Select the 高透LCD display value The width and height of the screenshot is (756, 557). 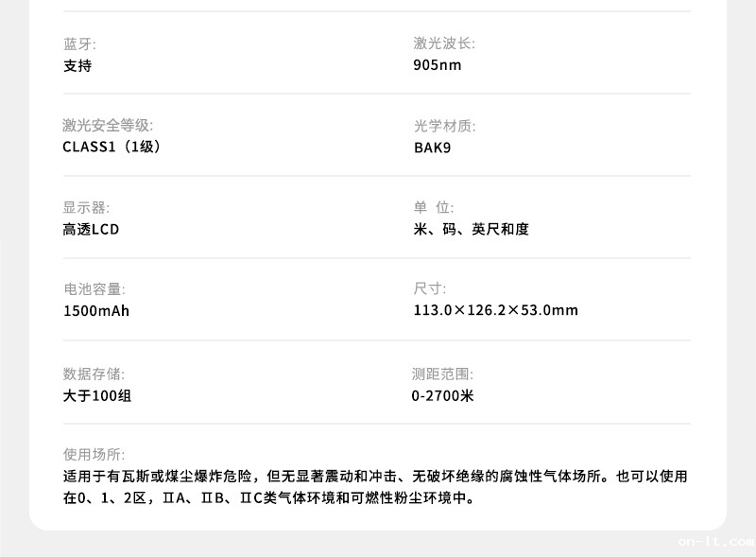pos(90,229)
